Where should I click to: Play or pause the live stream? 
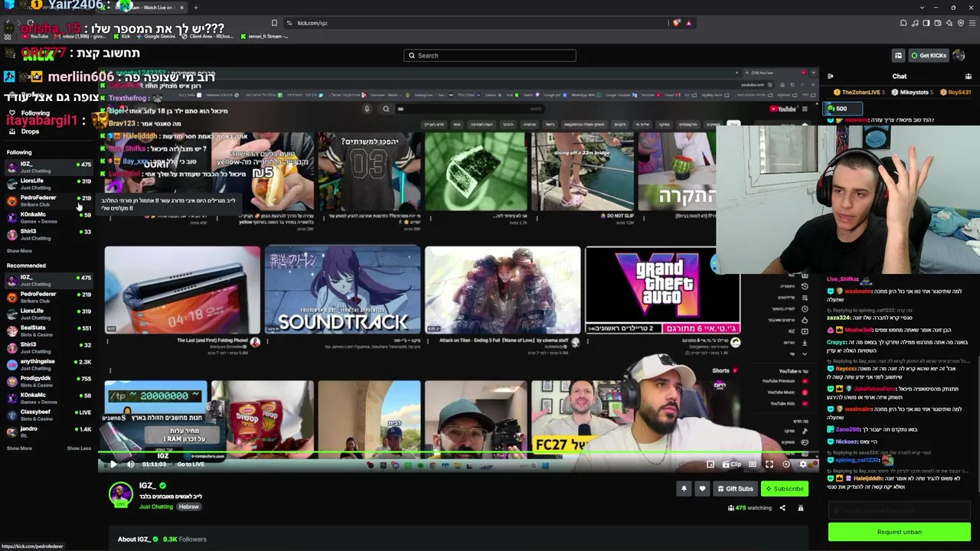click(113, 465)
